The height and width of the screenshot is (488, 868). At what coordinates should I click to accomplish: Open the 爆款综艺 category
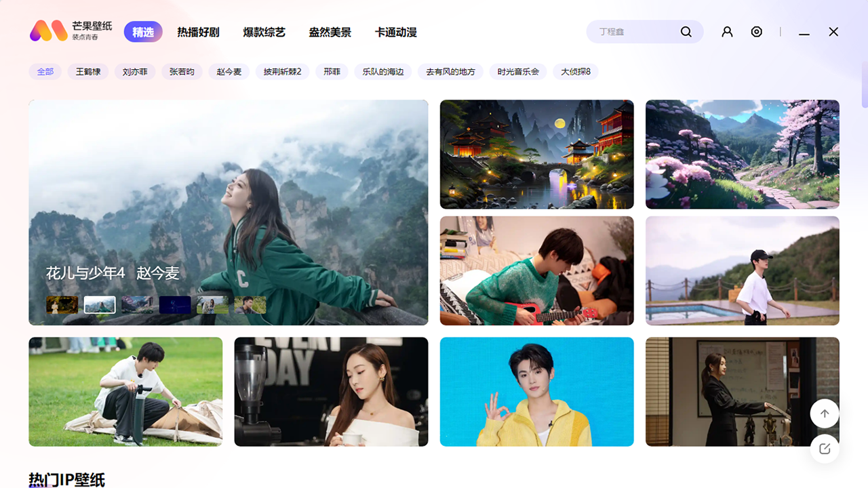[264, 31]
